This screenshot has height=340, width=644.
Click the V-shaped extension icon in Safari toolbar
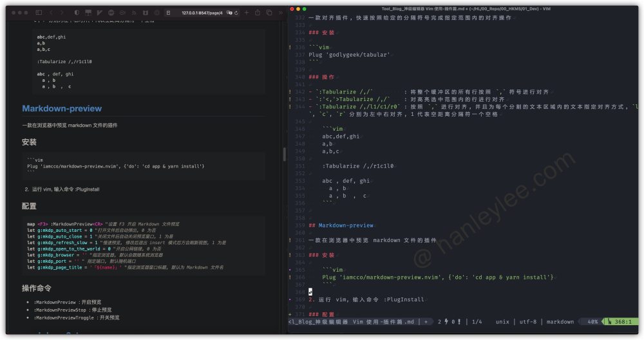tap(99, 13)
